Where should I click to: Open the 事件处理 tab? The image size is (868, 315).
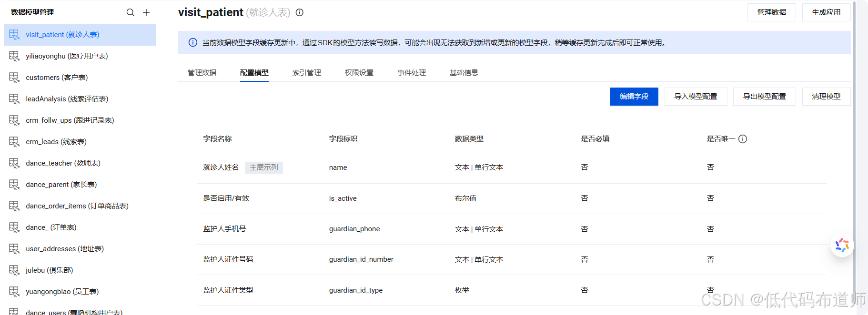click(412, 73)
